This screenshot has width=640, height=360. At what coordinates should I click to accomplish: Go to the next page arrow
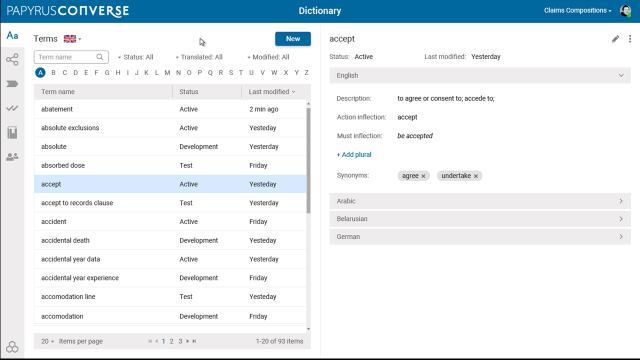pos(188,341)
